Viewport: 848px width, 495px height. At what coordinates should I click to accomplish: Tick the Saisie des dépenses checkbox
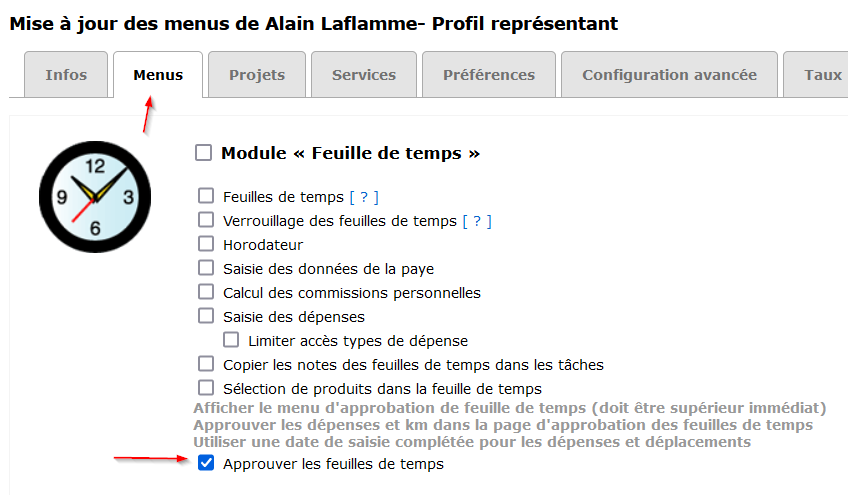(x=206, y=316)
